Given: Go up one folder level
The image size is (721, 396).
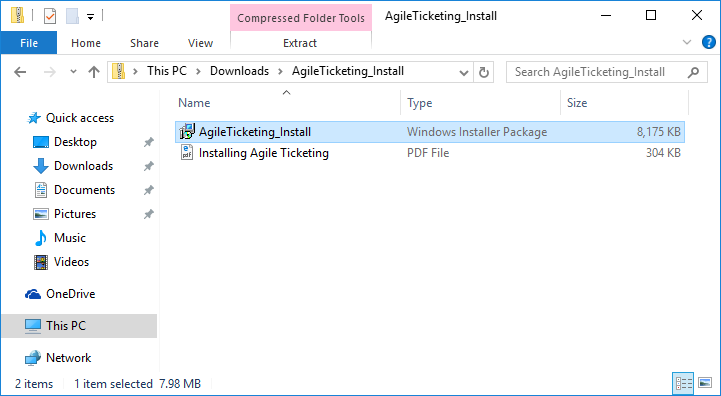Looking at the screenshot, I should point(94,72).
